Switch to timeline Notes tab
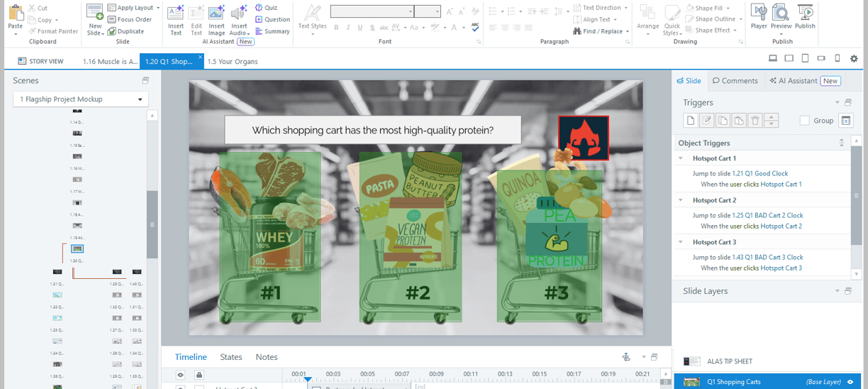The width and height of the screenshot is (868, 389). pyautogui.click(x=267, y=357)
